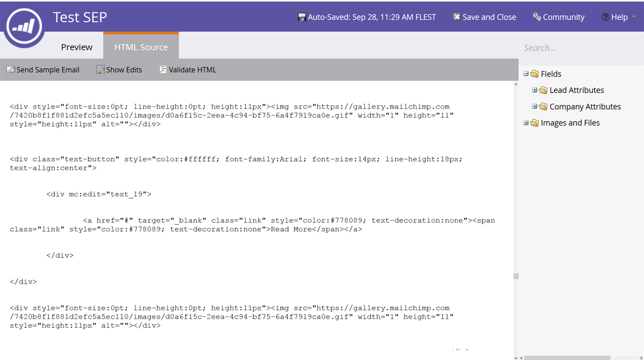
Task: Expand the Company Attributes folder
Action: point(535,106)
